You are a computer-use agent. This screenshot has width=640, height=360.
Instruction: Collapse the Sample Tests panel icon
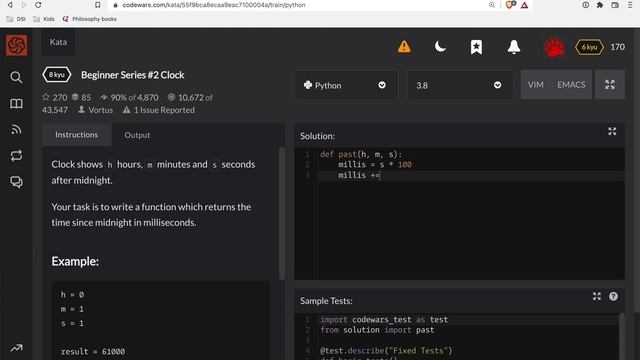point(597,296)
